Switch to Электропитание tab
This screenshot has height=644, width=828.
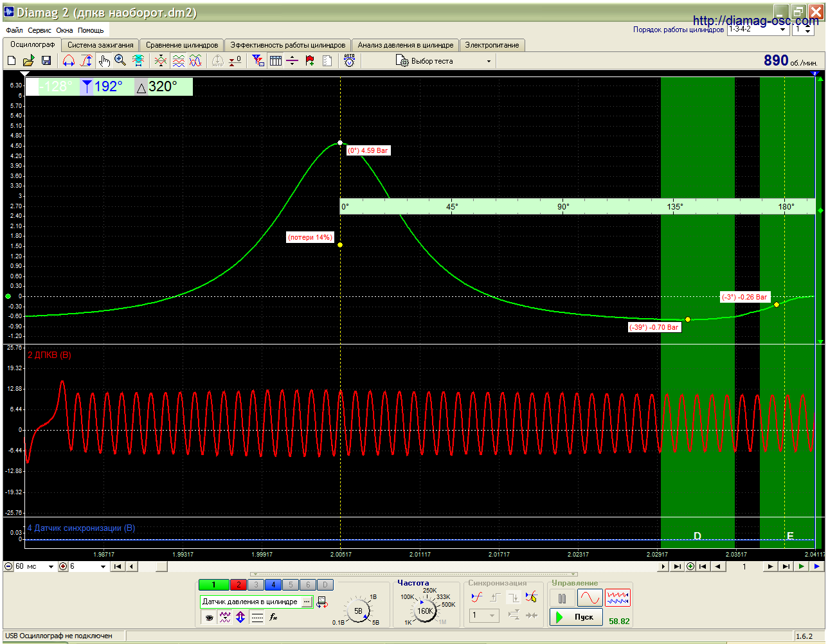(x=492, y=45)
